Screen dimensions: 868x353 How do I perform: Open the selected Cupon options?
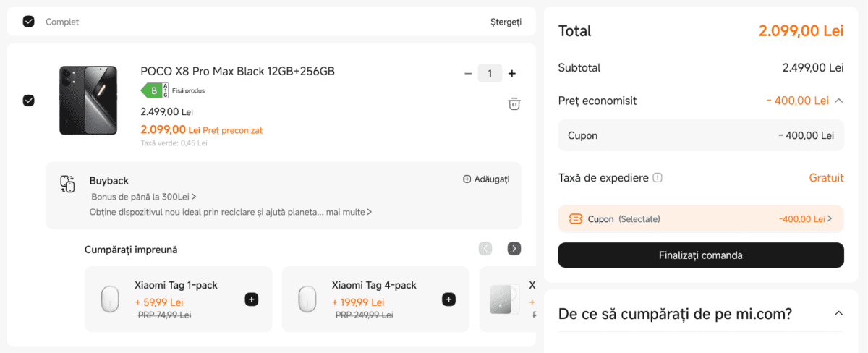(829, 218)
